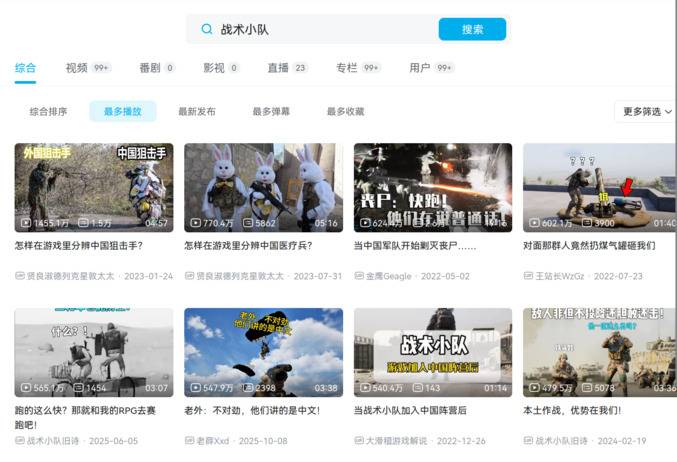677x462 pixels.
Task: Click the 2022-12-26 upload date
Action: click(461, 441)
